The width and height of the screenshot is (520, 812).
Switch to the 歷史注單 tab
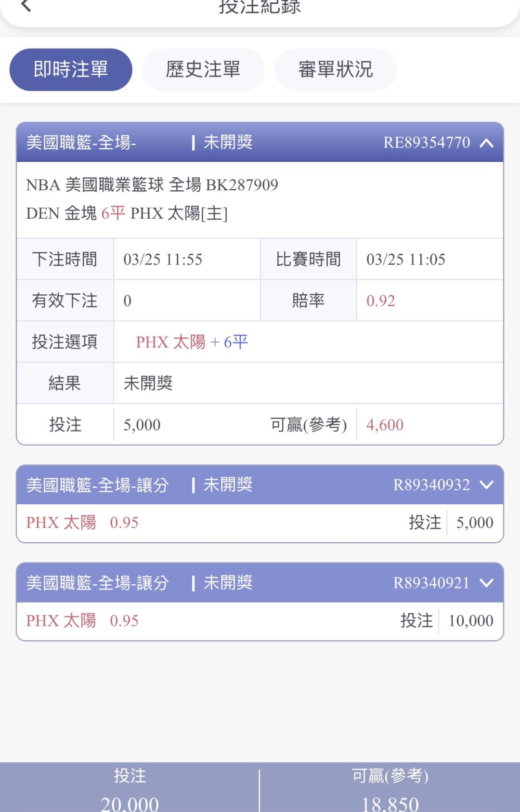tap(203, 70)
